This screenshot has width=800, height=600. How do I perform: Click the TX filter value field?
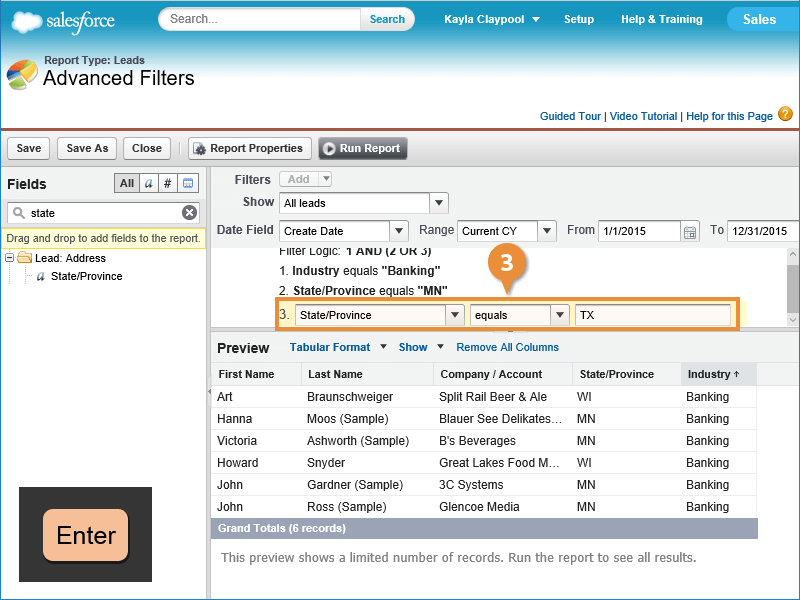[x=652, y=315]
